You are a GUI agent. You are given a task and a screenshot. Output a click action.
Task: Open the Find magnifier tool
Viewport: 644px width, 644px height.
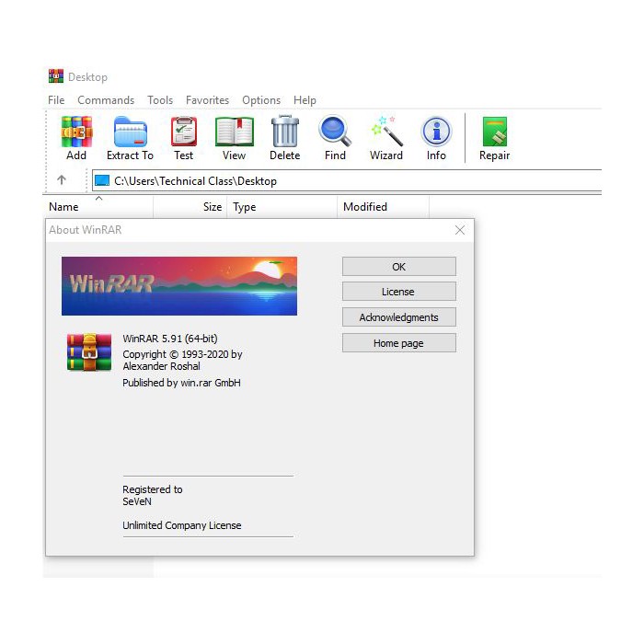pyautogui.click(x=335, y=138)
